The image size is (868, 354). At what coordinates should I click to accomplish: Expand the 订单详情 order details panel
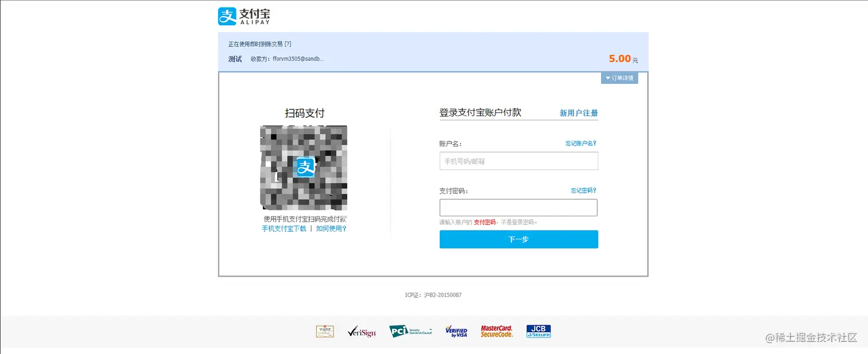[619, 78]
